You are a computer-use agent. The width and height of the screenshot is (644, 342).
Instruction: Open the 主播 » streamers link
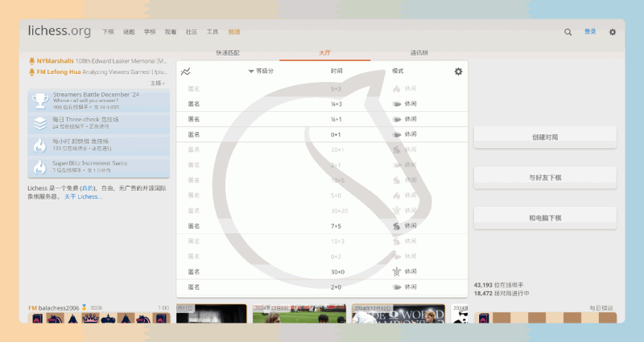point(157,83)
